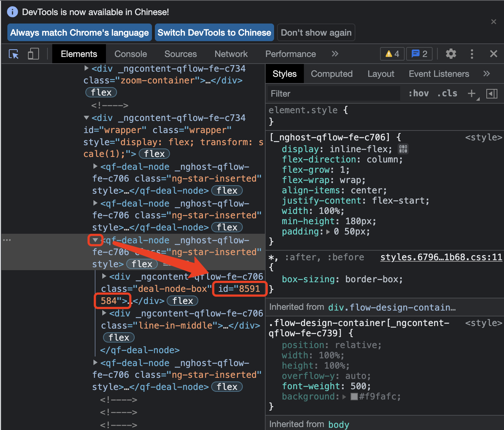Open the flexbox editor icon

(403, 149)
